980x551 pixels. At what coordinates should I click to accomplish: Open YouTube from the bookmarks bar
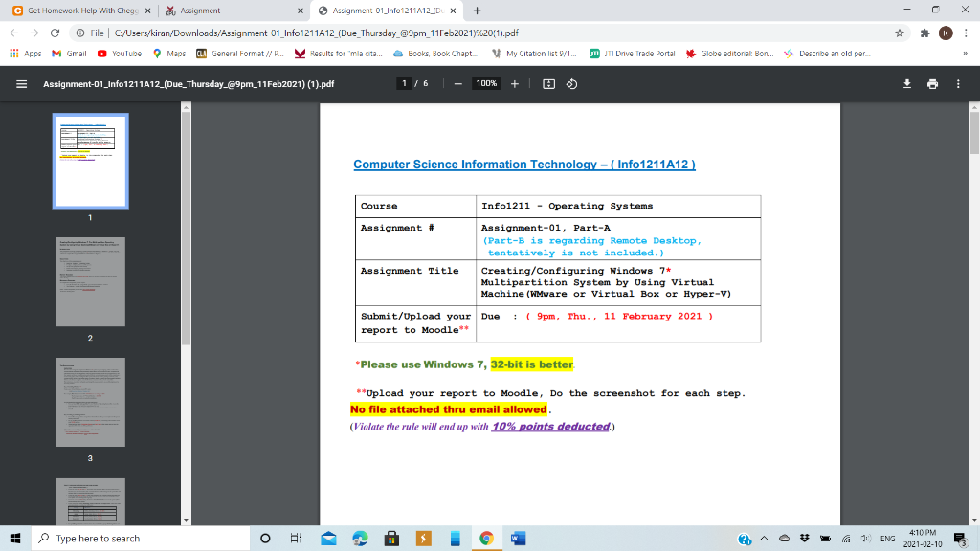click(x=120, y=54)
